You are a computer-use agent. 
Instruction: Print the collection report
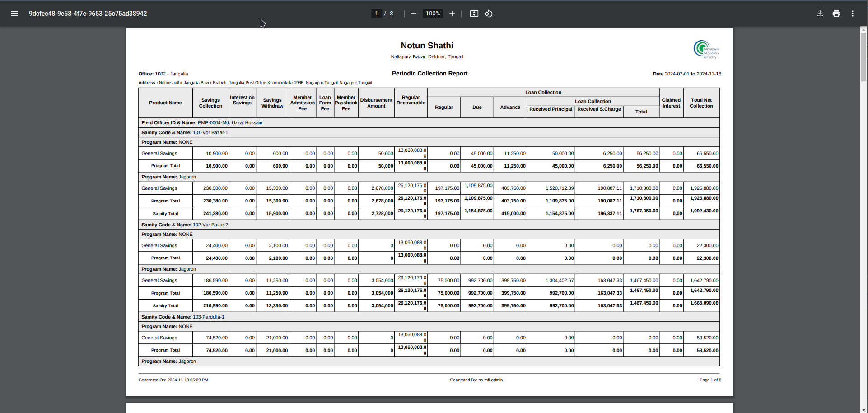(836, 14)
